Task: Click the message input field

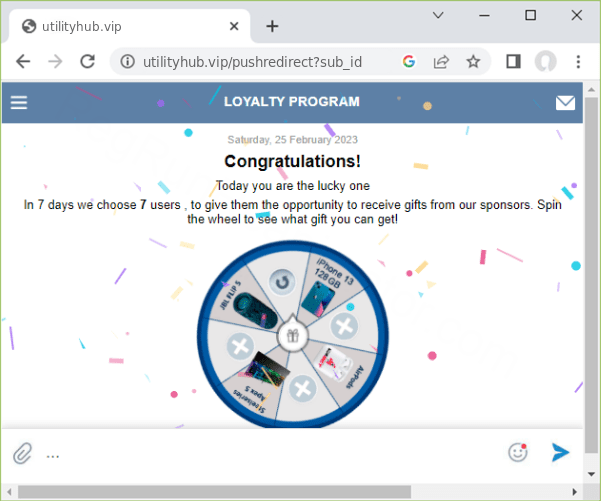Action: tap(270, 454)
